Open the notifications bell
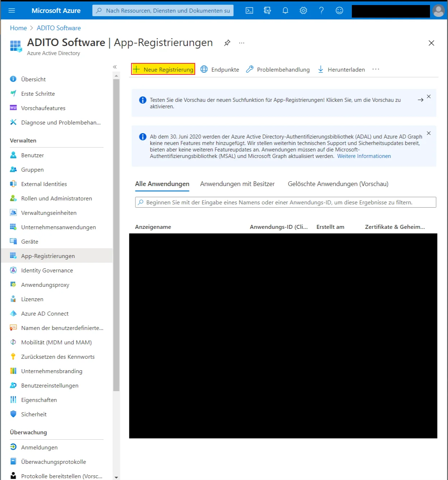Screen dimensions: 448x480 285,10
